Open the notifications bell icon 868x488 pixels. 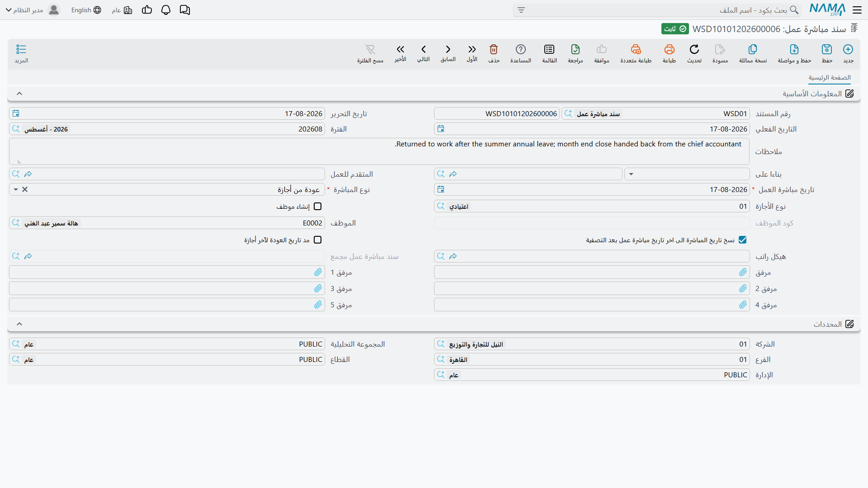pos(166,10)
